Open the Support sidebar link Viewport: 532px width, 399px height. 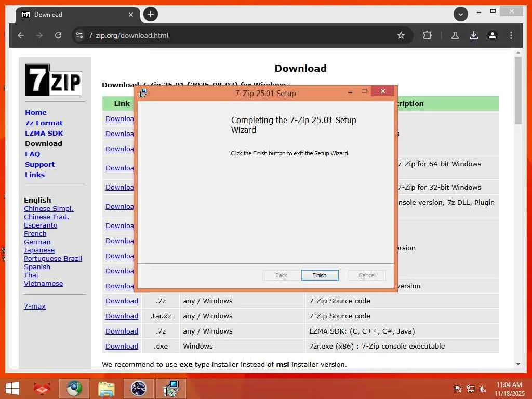tap(39, 165)
